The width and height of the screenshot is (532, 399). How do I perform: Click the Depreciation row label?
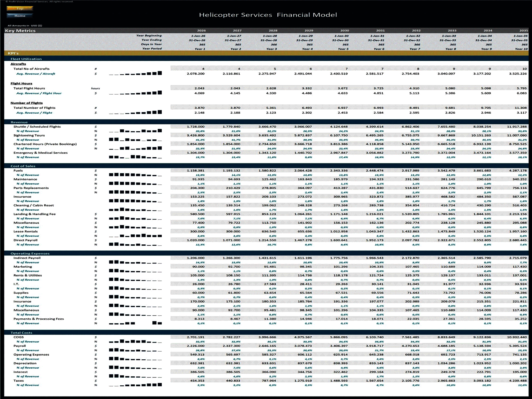[x=25, y=364]
